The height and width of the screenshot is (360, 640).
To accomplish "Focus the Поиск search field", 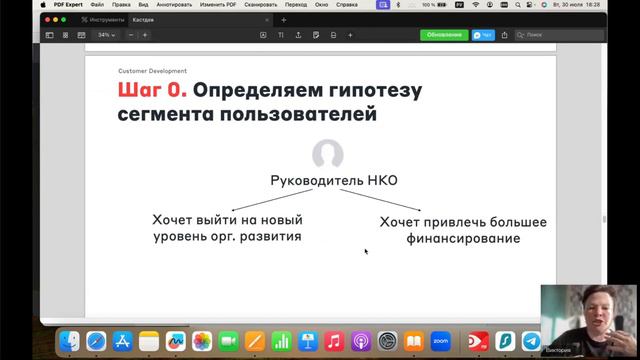I will click(558, 35).
